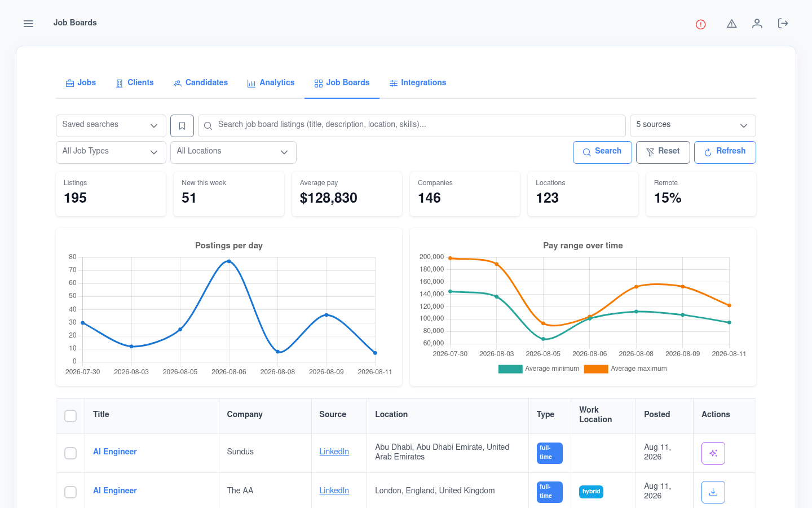The image size is (812, 508).
Task: Click the magnifier icon in search field
Action: pos(208,126)
